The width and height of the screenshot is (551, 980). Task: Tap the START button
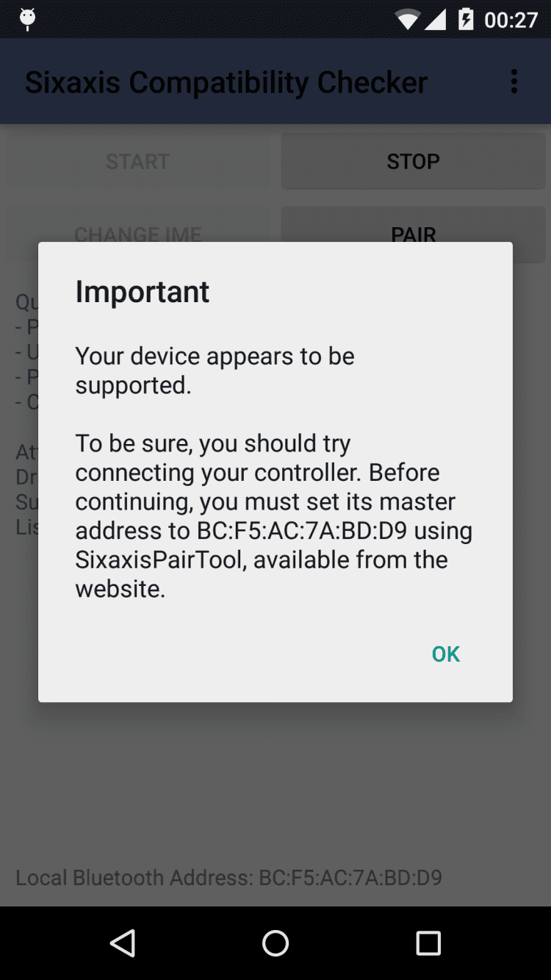coord(137,161)
